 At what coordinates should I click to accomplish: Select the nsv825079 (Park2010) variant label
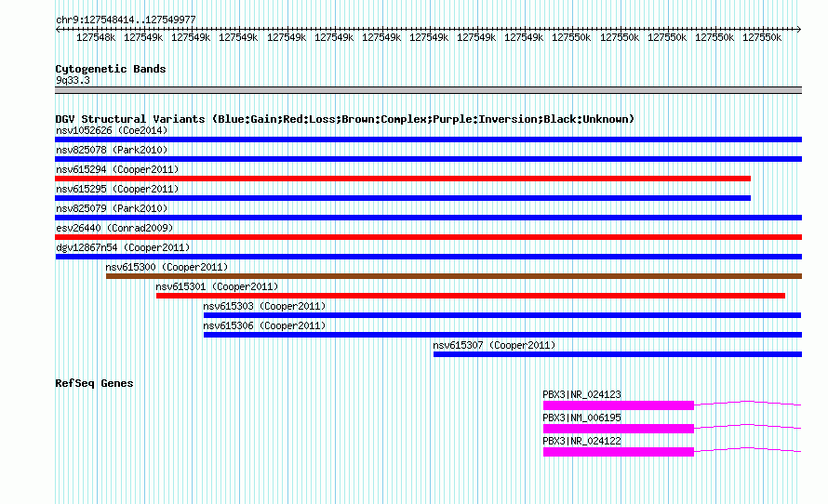coord(112,208)
